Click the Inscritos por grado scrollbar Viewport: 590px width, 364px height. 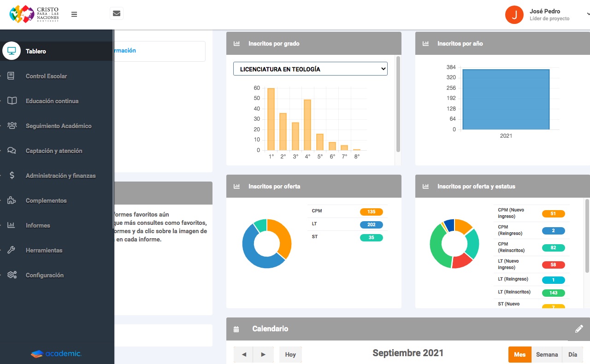398,104
